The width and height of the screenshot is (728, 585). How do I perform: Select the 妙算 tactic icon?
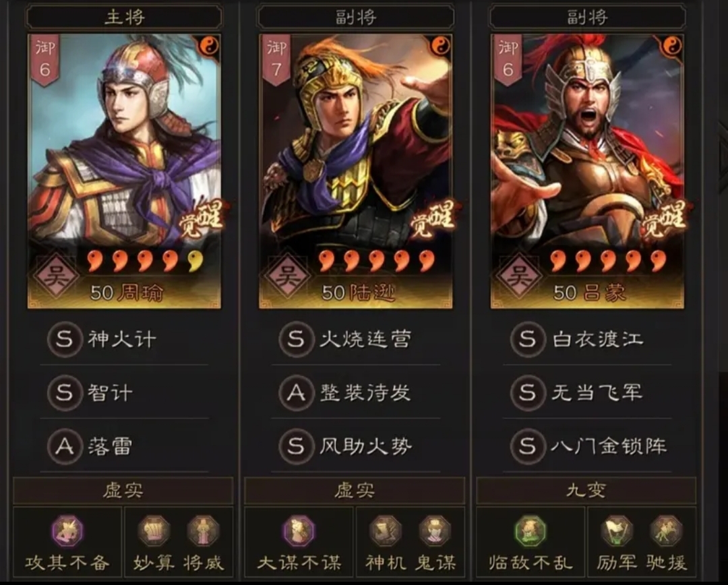pos(154,530)
